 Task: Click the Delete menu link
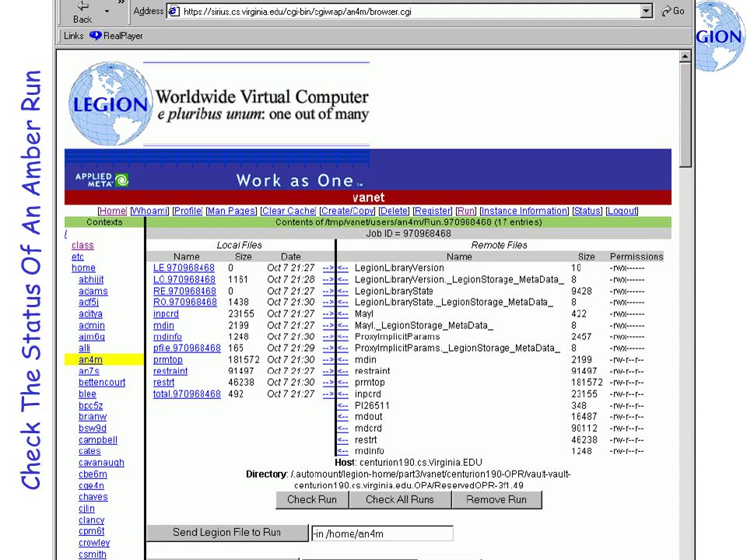click(394, 211)
